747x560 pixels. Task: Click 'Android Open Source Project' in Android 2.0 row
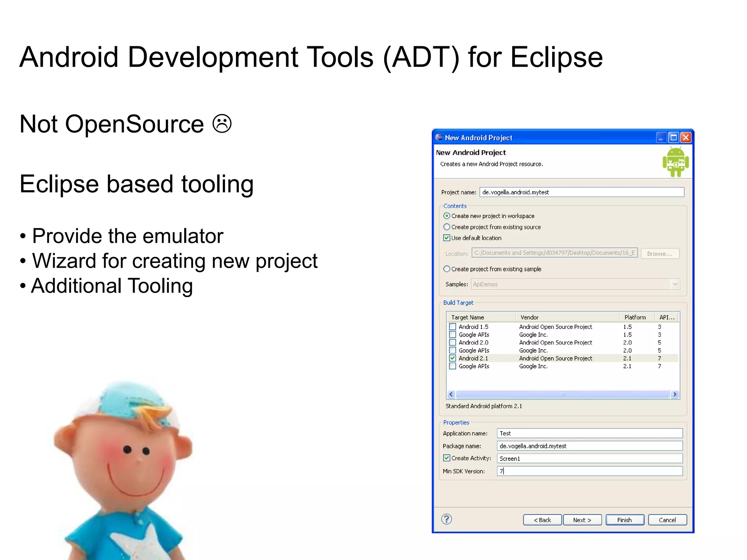[x=556, y=342]
